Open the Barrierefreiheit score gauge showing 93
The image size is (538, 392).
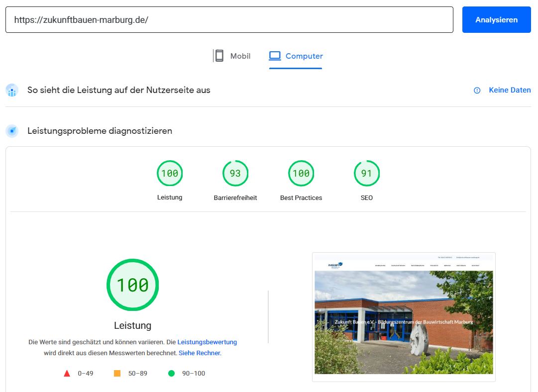(x=235, y=174)
